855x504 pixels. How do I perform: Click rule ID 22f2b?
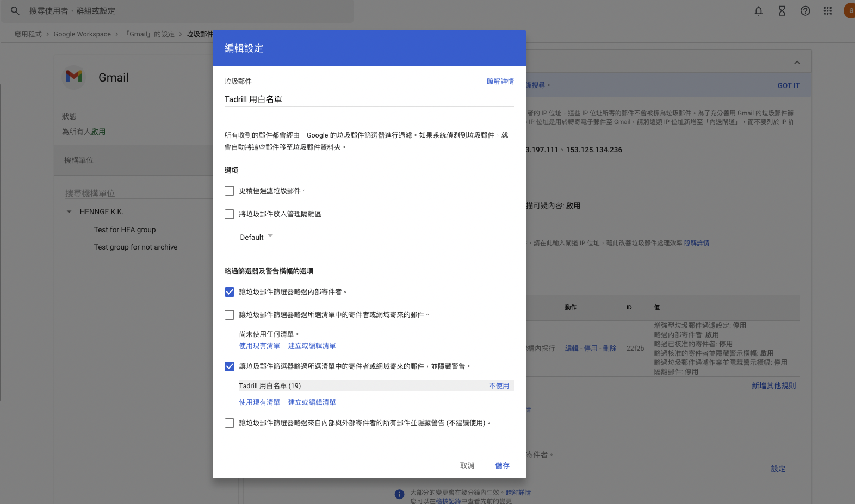(635, 349)
